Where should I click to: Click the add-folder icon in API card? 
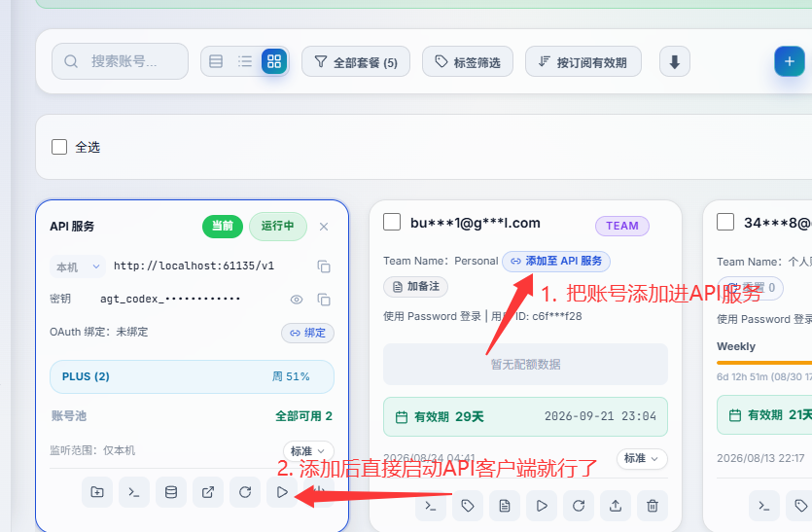(x=97, y=492)
